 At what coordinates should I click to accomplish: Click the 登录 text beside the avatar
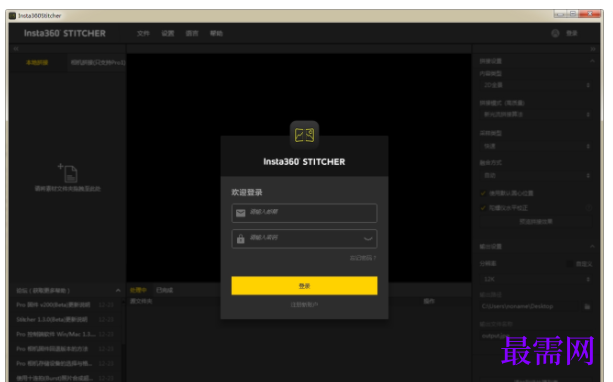pos(572,33)
